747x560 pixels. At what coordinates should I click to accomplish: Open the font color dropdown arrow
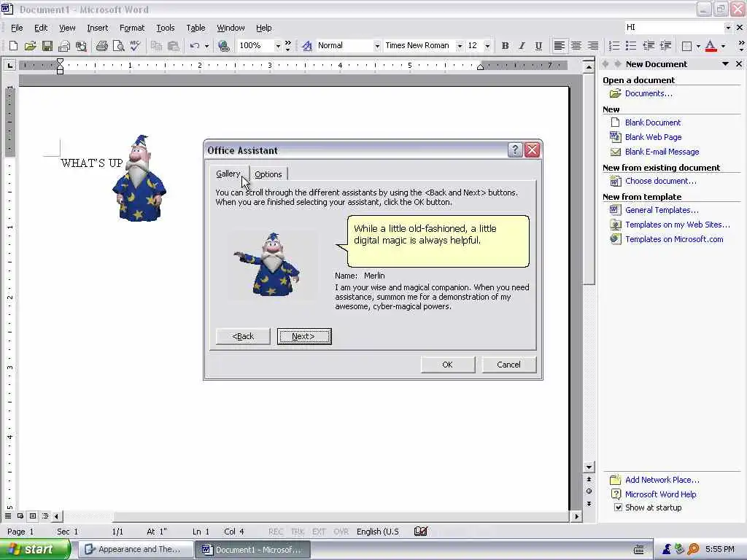[723, 46]
